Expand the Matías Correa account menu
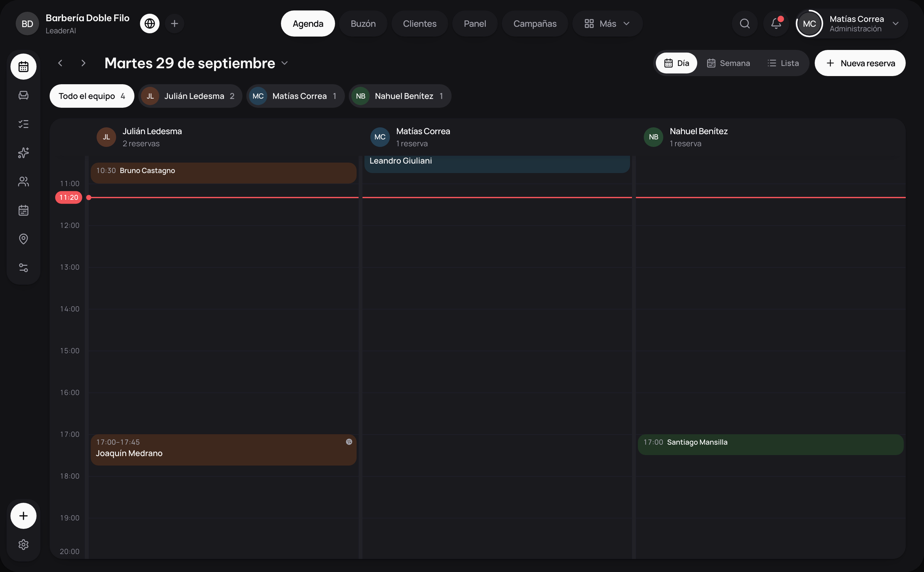Screen dimensions: 924x572 point(852,24)
